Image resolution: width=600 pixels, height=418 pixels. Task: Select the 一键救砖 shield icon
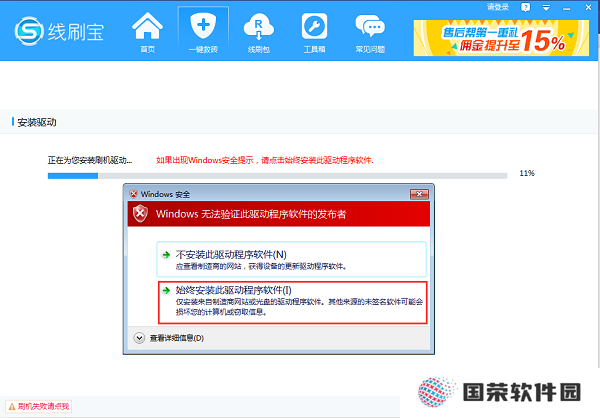(x=203, y=33)
